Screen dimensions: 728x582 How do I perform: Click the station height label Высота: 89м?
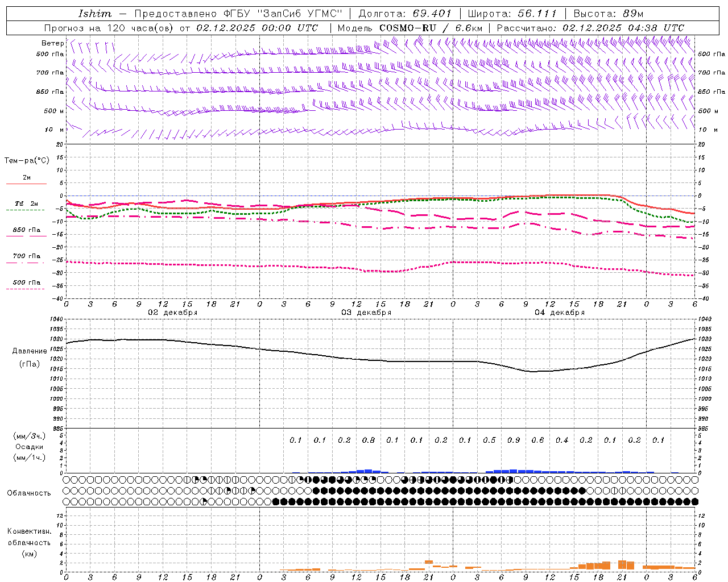point(609,14)
